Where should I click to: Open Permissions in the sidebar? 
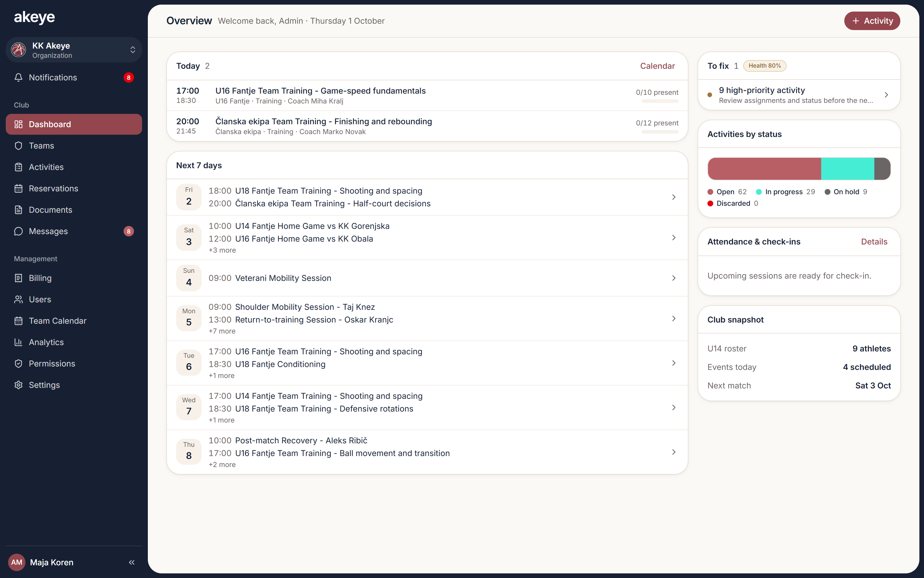pos(74,364)
